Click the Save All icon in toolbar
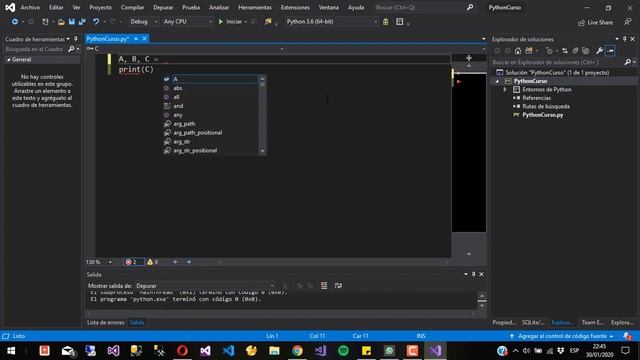Image resolution: width=640 pixels, height=360 pixels. point(82,22)
